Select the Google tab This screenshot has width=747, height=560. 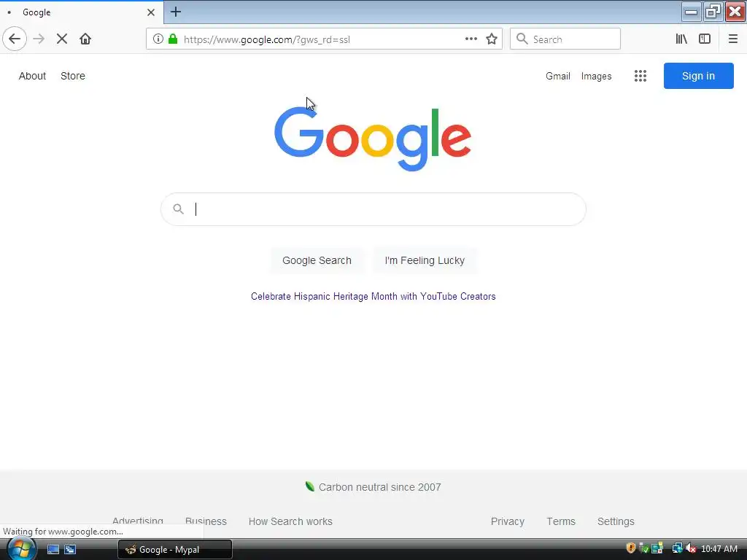[x=82, y=12]
